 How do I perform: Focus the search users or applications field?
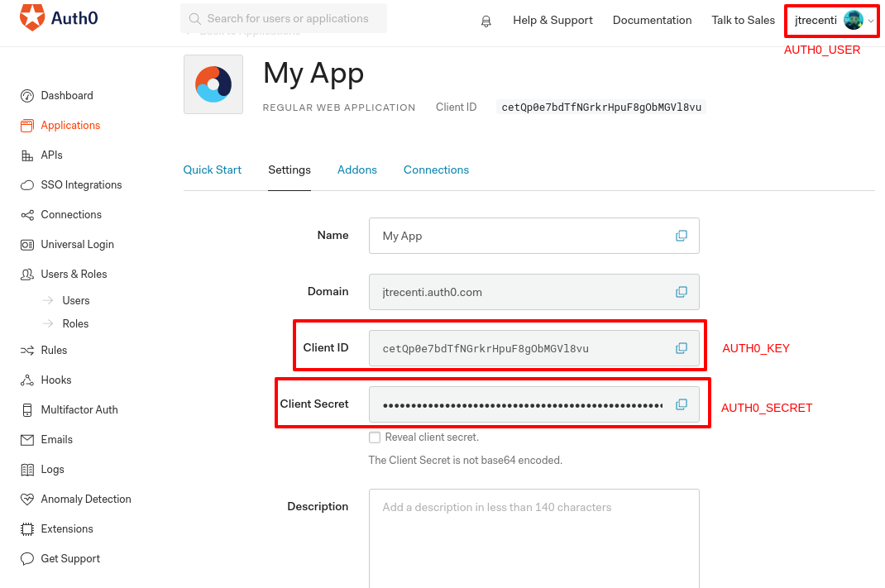pyautogui.click(x=284, y=19)
